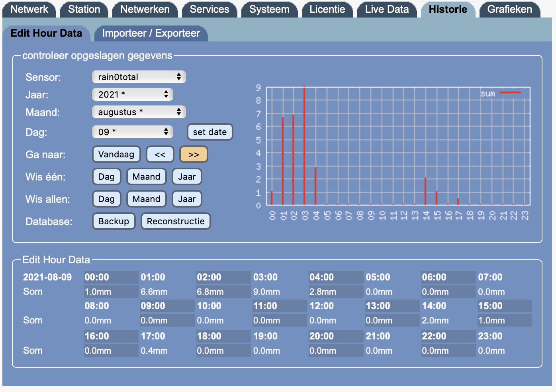This screenshot has height=392, width=556.
Task: Click Dag in the Wis allen row
Action: (106, 199)
